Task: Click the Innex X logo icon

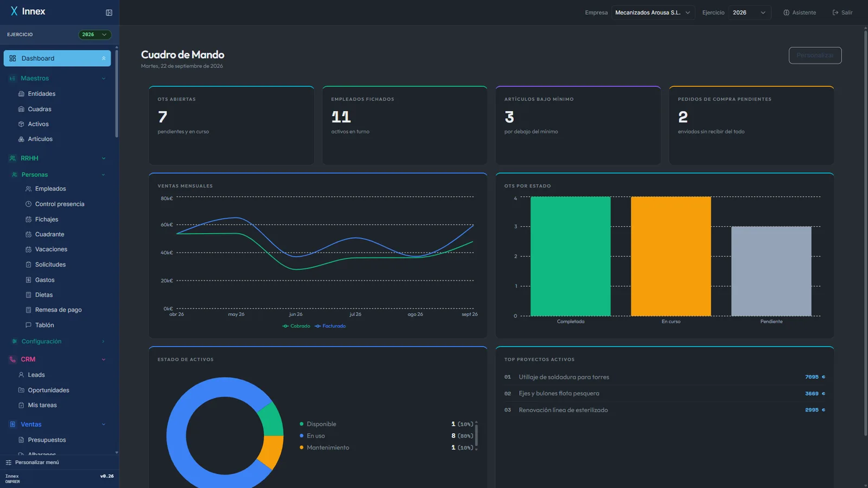Action: [14, 11]
